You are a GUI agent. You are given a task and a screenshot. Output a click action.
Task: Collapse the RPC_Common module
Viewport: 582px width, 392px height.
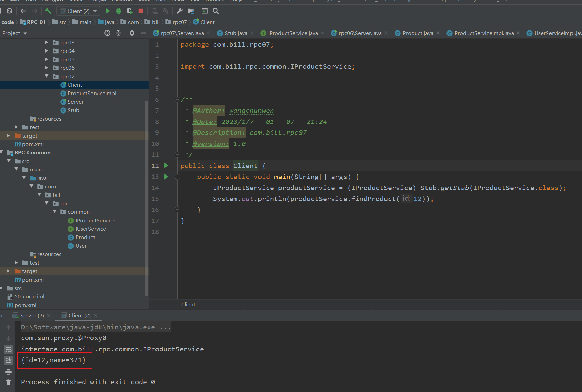[x=2, y=152]
